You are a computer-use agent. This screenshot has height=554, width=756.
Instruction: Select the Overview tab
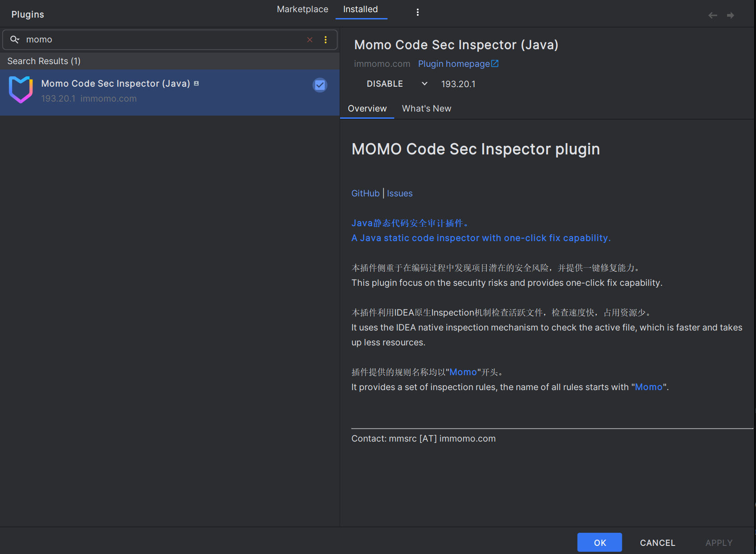(x=367, y=108)
